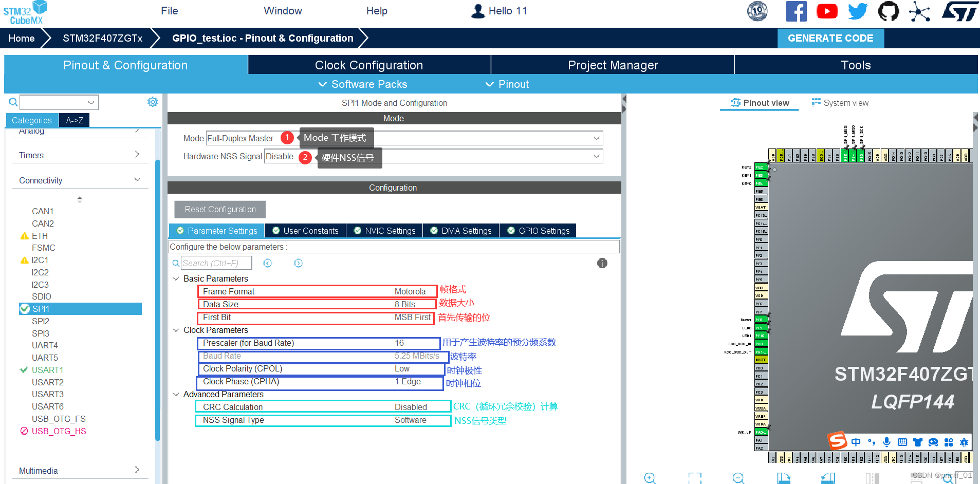980x484 pixels.
Task: Switch to Clock Configuration tab
Action: click(x=369, y=65)
